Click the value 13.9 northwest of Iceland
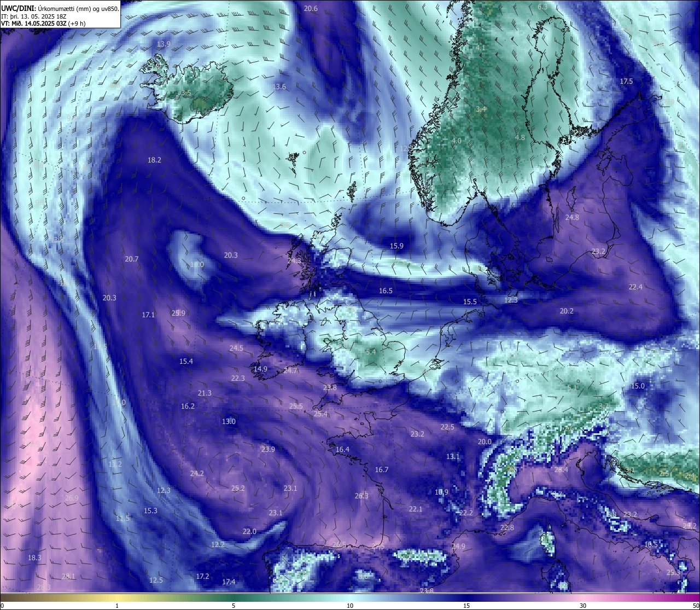Viewport: 700px width, 610px height. coord(164,44)
